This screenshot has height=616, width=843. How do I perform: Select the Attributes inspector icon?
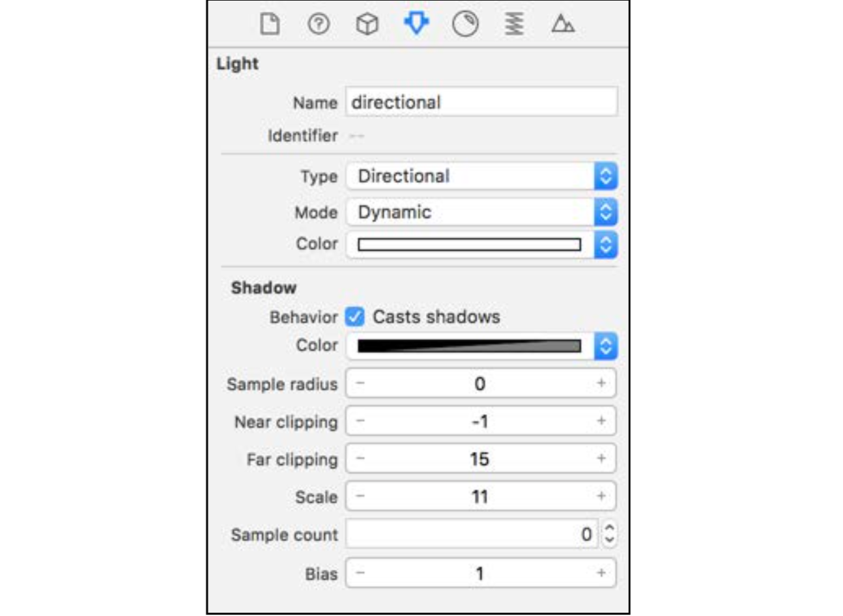[416, 24]
